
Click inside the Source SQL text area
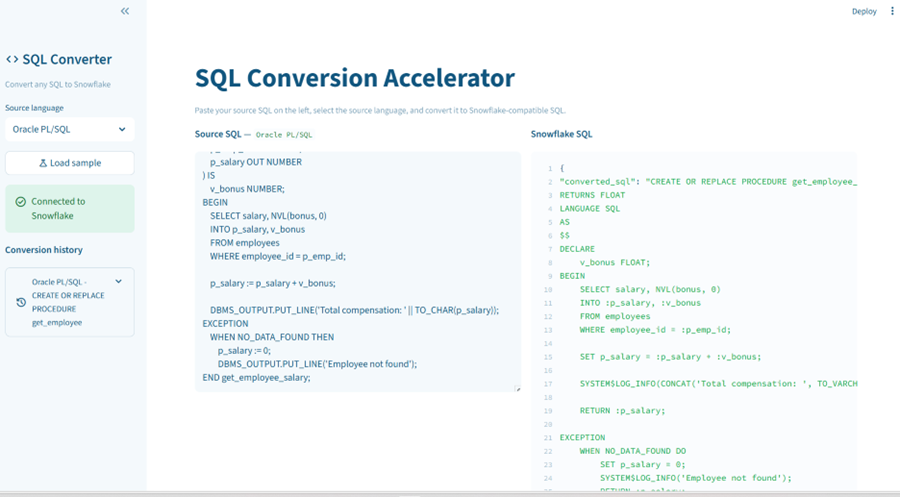tap(357, 270)
